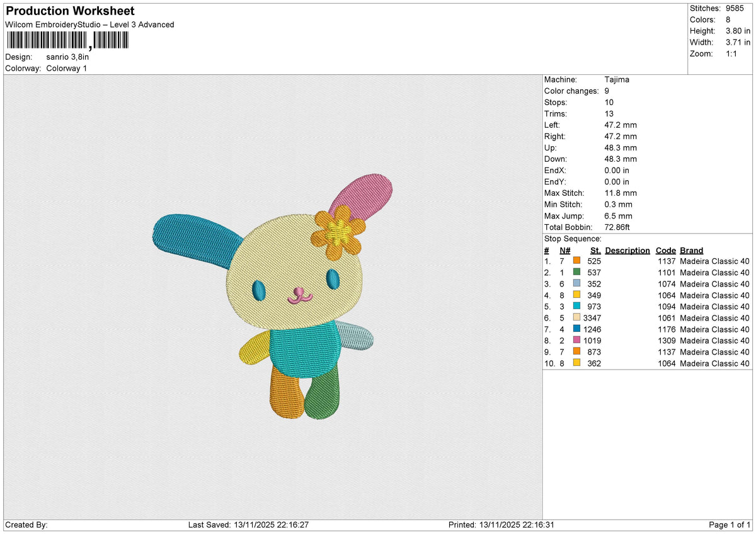
Task: Click the 'Brand' column header
Action: [x=692, y=250]
